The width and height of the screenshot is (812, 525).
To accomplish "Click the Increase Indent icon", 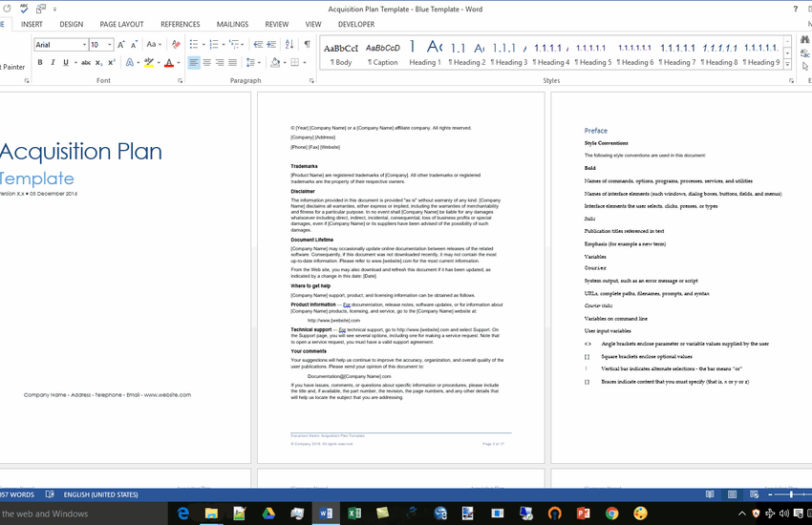I will coord(271,45).
